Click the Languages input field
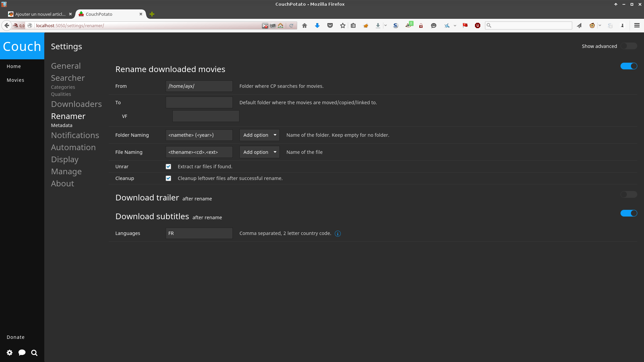The width and height of the screenshot is (644, 362). tap(199, 233)
